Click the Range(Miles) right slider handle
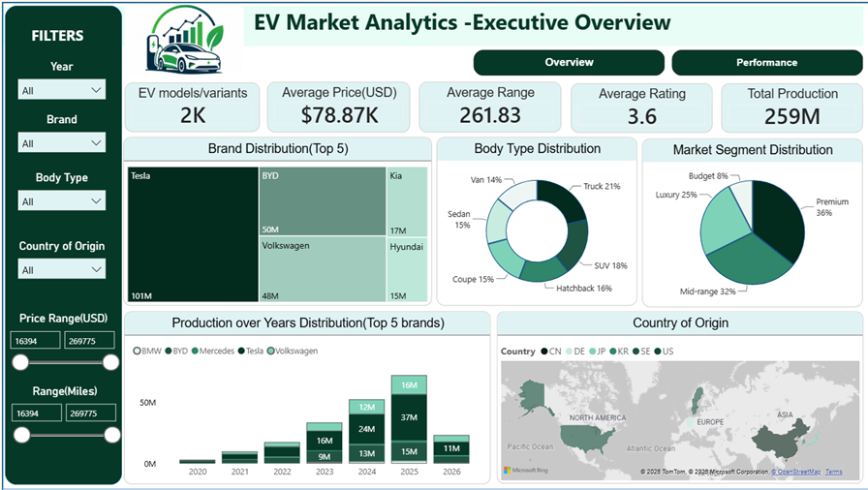The height and width of the screenshot is (490, 868). [x=112, y=435]
